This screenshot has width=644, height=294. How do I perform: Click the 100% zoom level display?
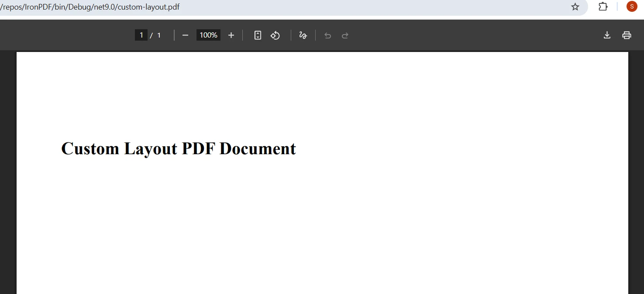pyautogui.click(x=208, y=35)
